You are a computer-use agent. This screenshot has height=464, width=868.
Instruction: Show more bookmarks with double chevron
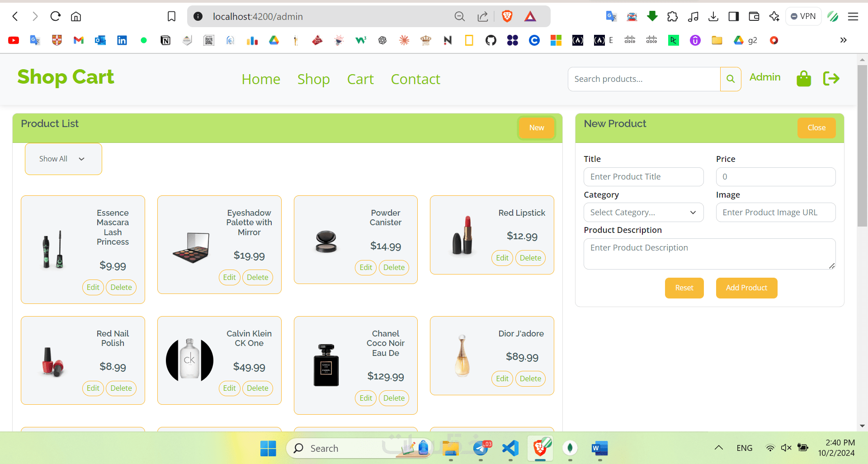click(x=843, y=40)
